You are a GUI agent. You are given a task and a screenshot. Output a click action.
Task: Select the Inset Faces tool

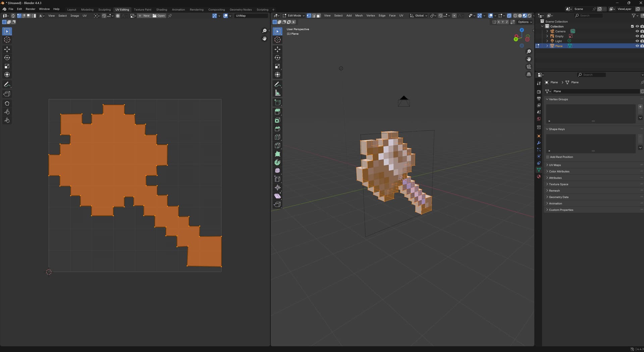coord(277,120)
